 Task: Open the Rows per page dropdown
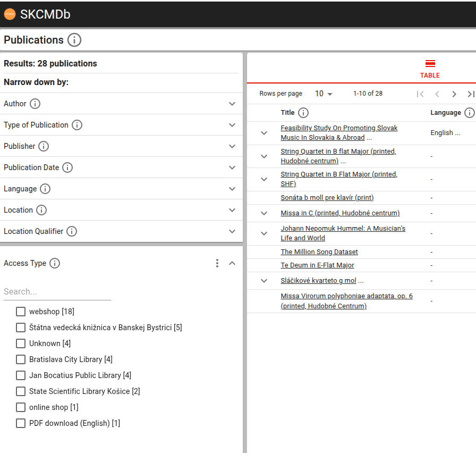click(x=324, y=94)
